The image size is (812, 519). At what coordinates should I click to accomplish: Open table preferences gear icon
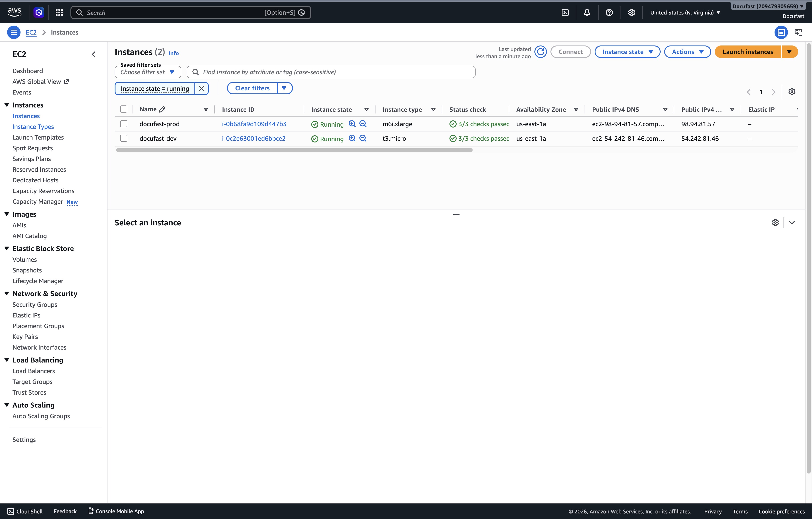click(x=792, y=92)
